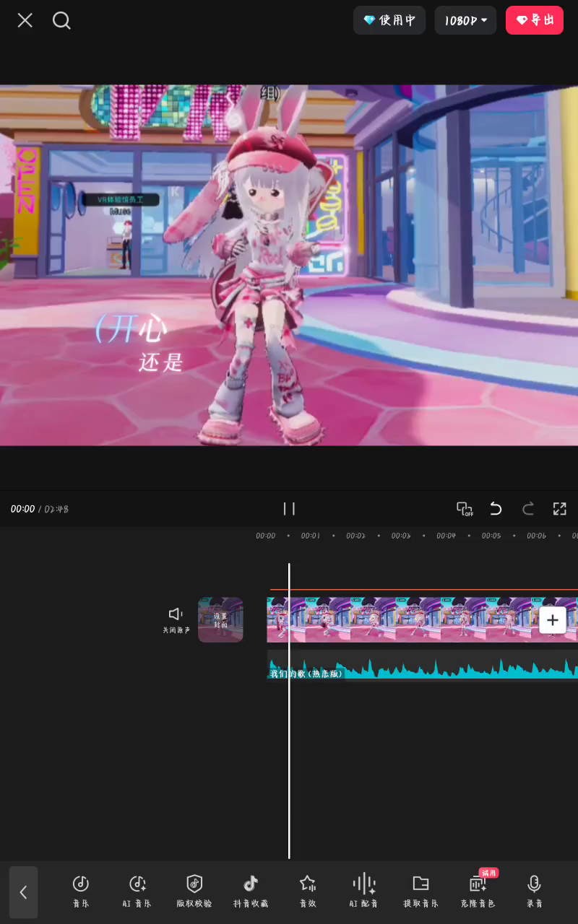Enter fullscreen preview mode
578x924 pixels.
click(560, 509)
